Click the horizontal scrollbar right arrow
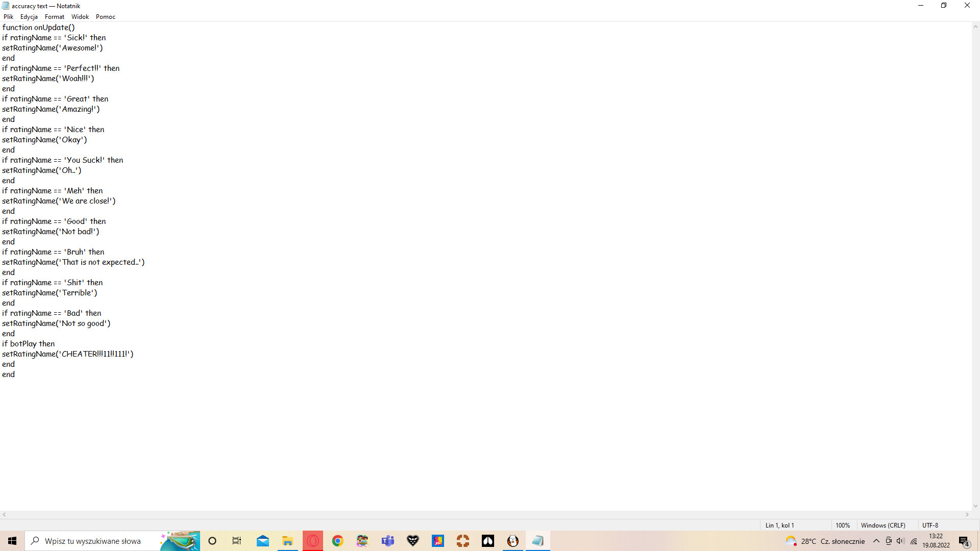The width and height of the screenshot is (980, 551). (x=967, y=515)
